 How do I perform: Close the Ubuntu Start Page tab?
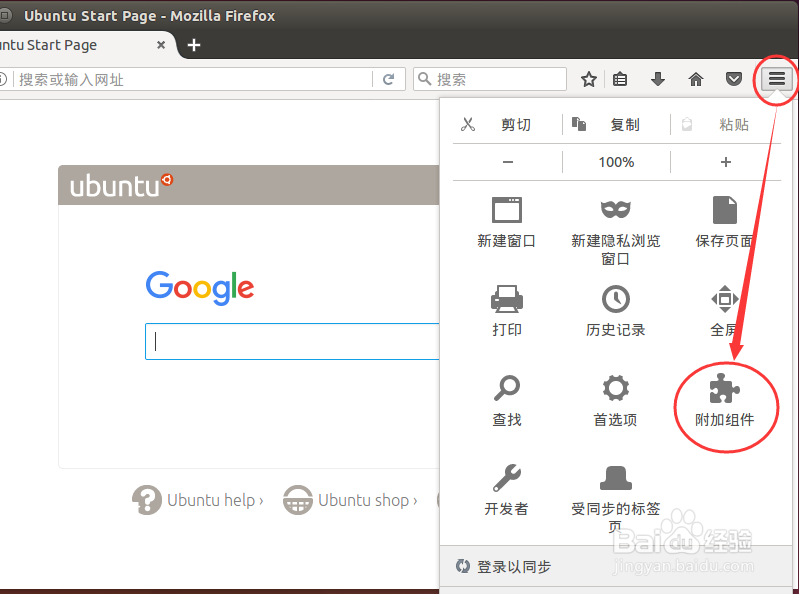point(161,45)
